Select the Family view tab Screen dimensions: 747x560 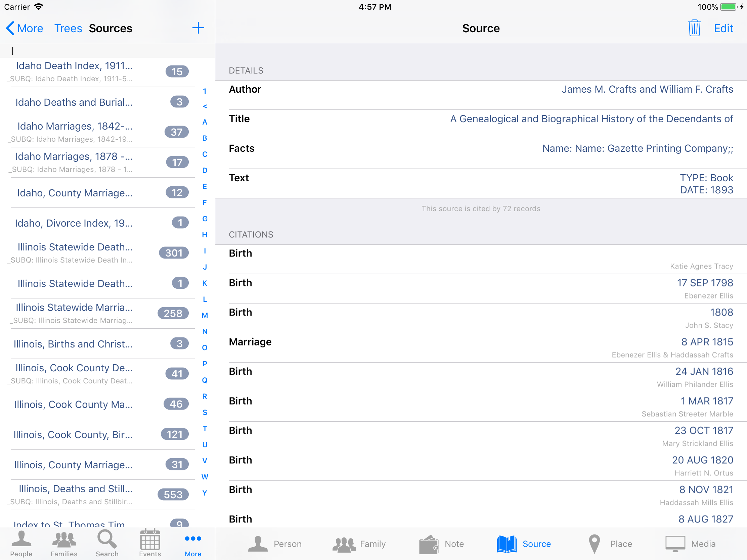[x=359, y=544]
